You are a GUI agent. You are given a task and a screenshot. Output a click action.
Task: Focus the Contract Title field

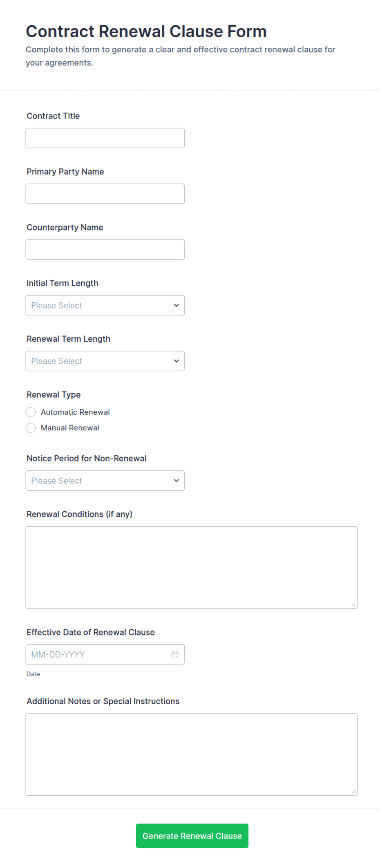click(105, 138)
